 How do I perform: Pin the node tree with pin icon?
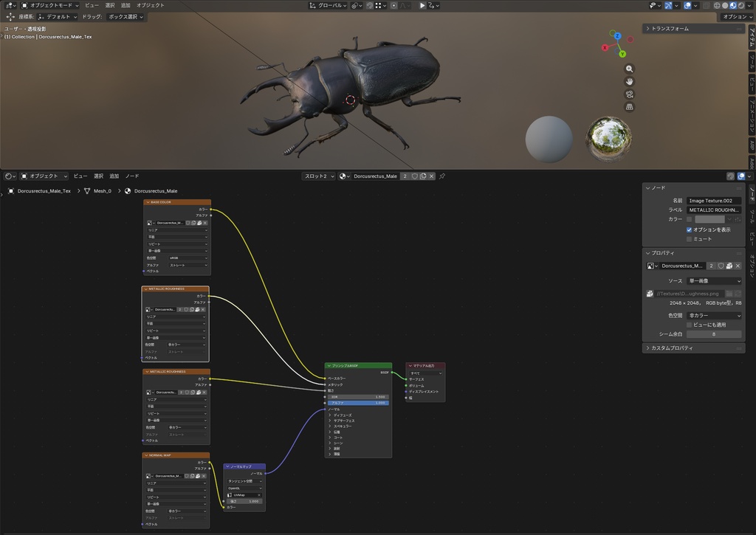click(442, 176)
